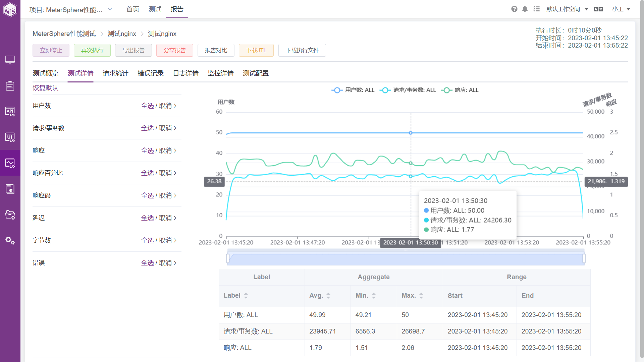Open the project selector dropdown
644x362 pixels.
click(x=71, y=9)
